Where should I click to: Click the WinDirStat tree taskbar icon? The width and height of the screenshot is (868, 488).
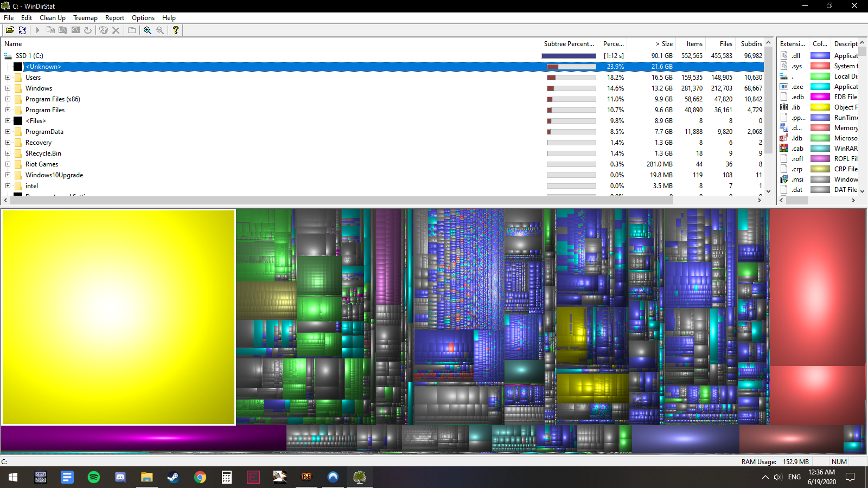(x=359, y=477)
